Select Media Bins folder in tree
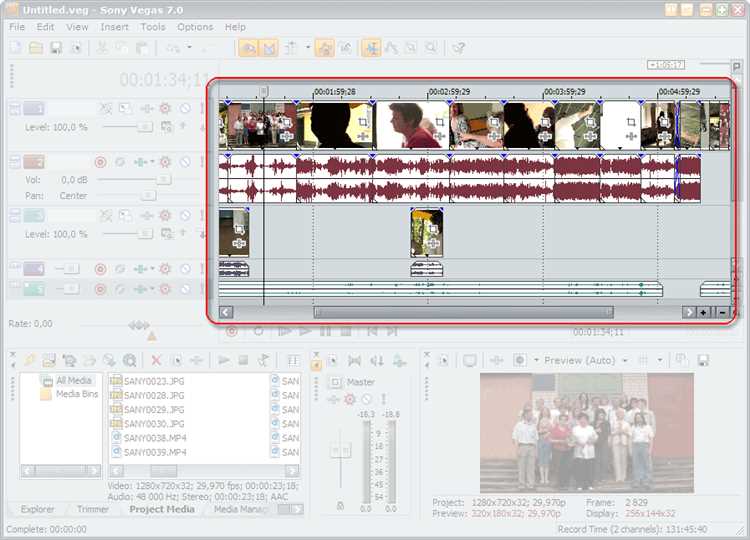This screenshot has width=750, height=540. pos(76,395)
